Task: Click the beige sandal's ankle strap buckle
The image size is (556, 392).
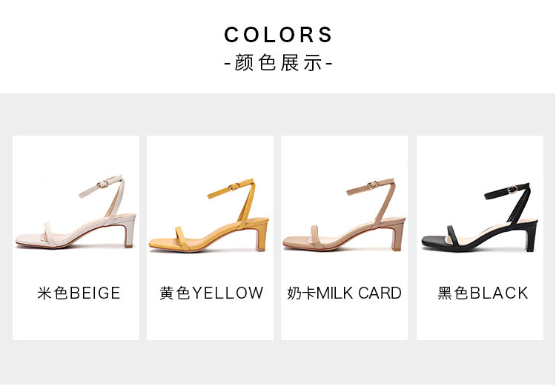Action: pos(103,184)
